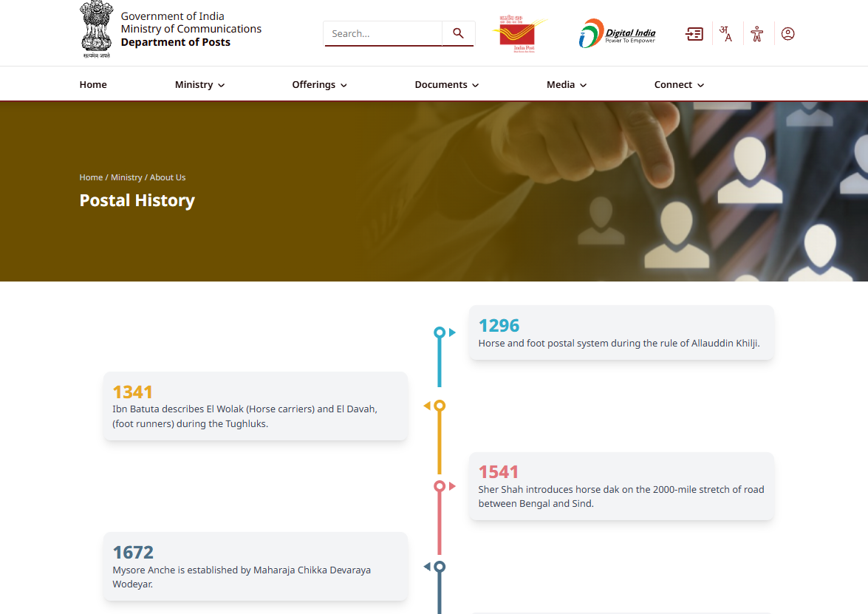Click the skip-to-content icon
This screenshot has width=868, height=614.
(694, 34)
